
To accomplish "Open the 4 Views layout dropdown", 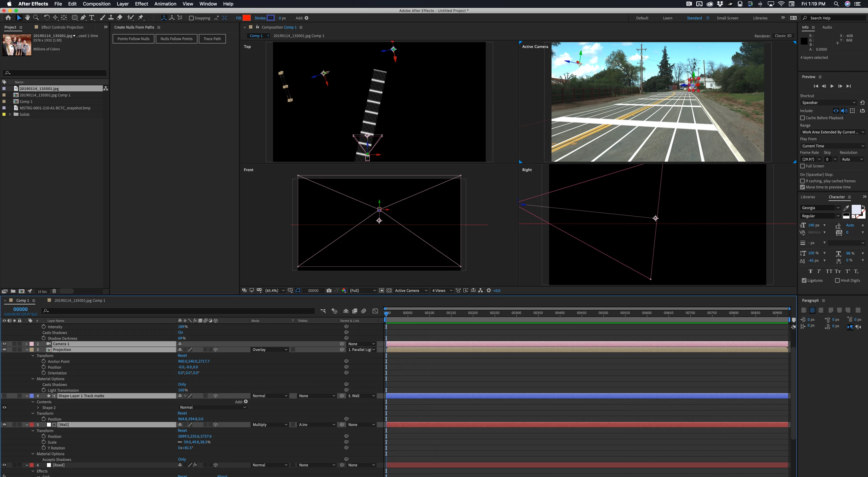I will pyautogui.click(x=442, y=290).
